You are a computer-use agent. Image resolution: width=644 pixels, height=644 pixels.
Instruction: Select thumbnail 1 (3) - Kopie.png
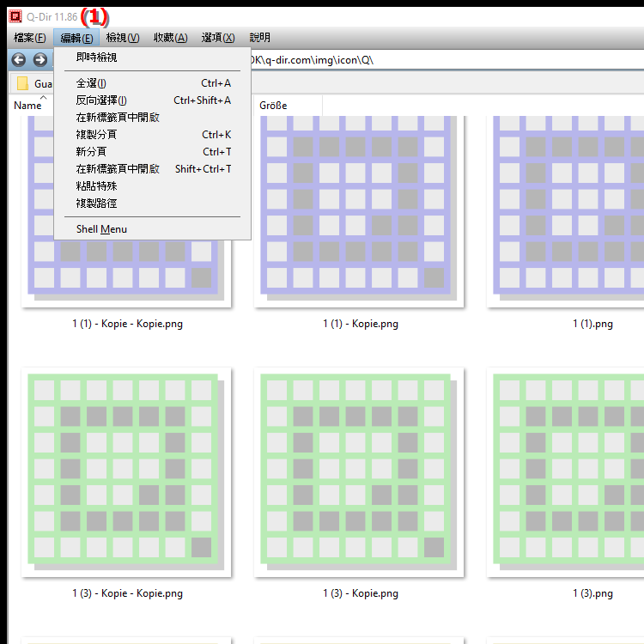pos(359,472)
